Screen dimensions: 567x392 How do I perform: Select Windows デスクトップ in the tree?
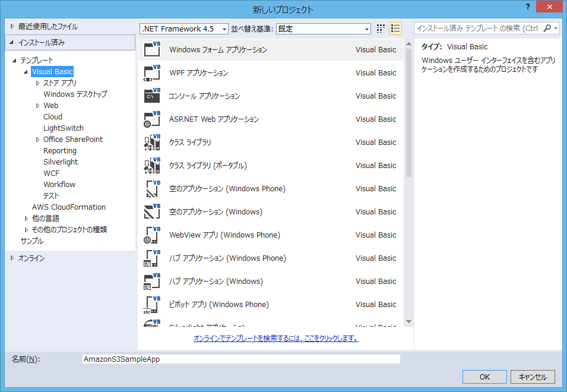(x=75, y=94)
